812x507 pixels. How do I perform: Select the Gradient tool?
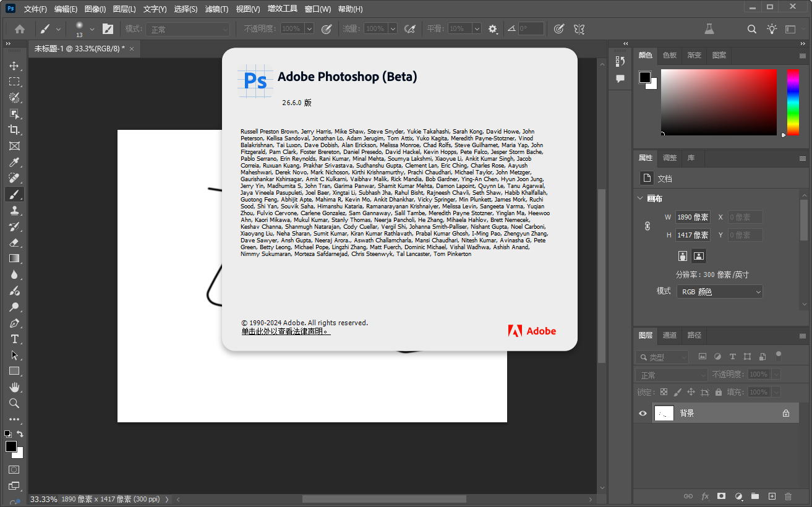tap(14, 258)
